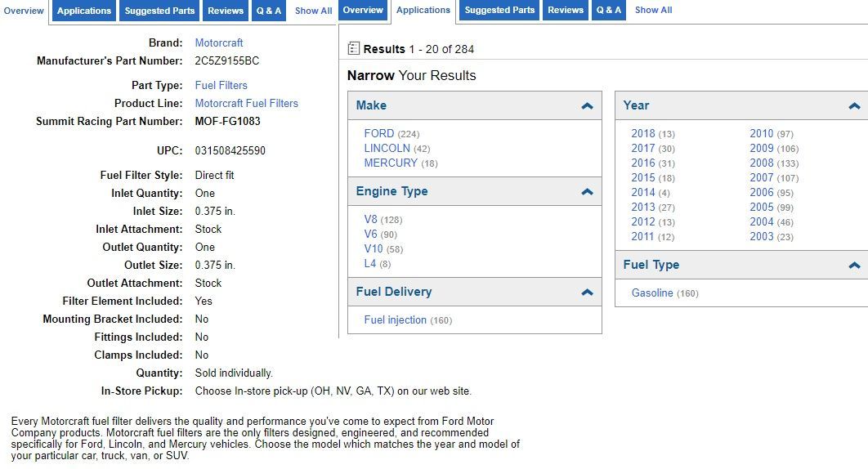
Task: Select Gasoline fuel type filter
Action: coord(652,293)
